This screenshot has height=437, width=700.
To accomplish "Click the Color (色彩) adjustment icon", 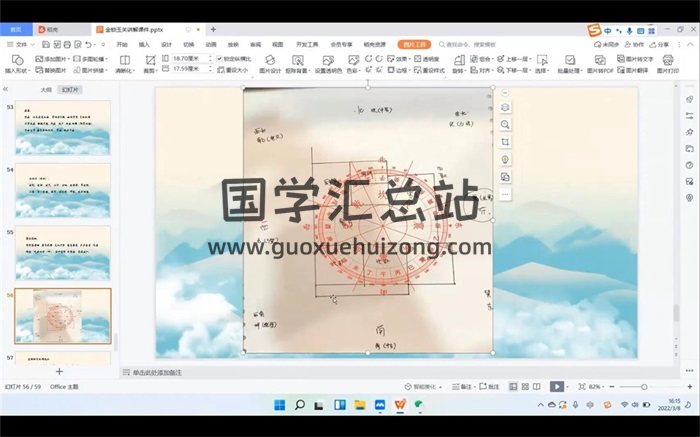I will pyautogui.click(x=353, y=64).
